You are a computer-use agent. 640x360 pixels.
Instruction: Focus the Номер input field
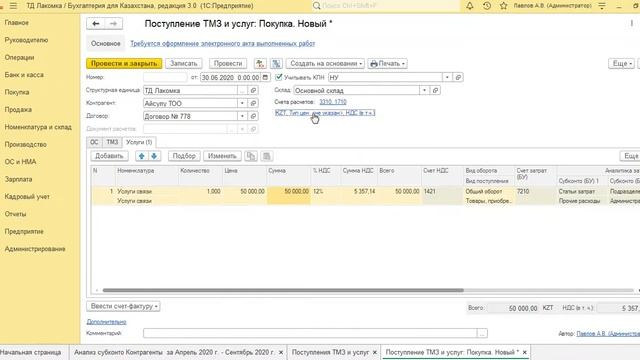coord(165,77)
